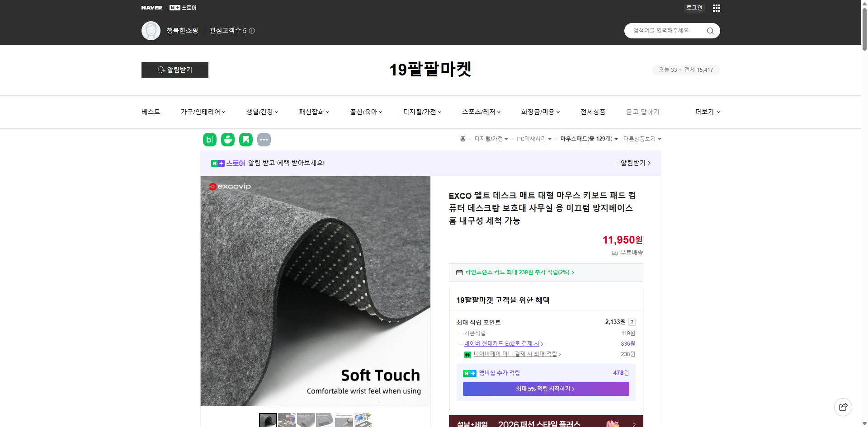Open the 묻고 답하기 menu item

point(643,112)
